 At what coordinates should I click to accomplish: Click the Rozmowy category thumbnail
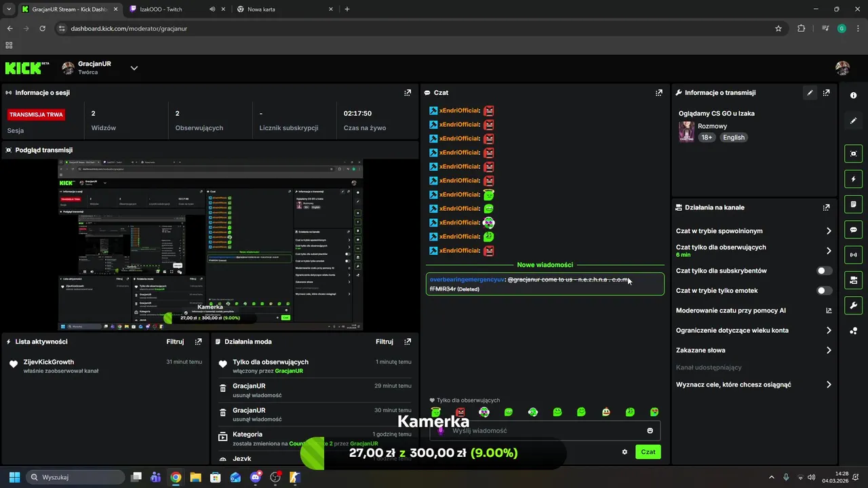[686, 131]
